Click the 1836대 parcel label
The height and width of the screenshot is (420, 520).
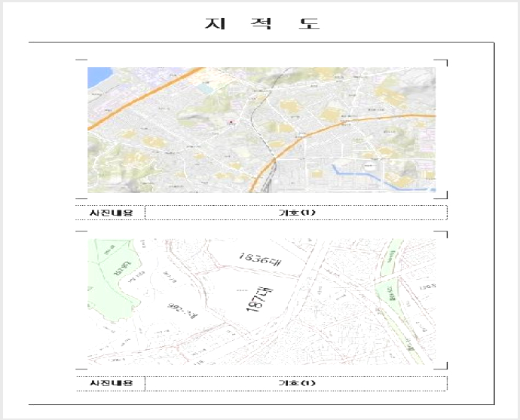pyautogui.click(x=260, y=259)
